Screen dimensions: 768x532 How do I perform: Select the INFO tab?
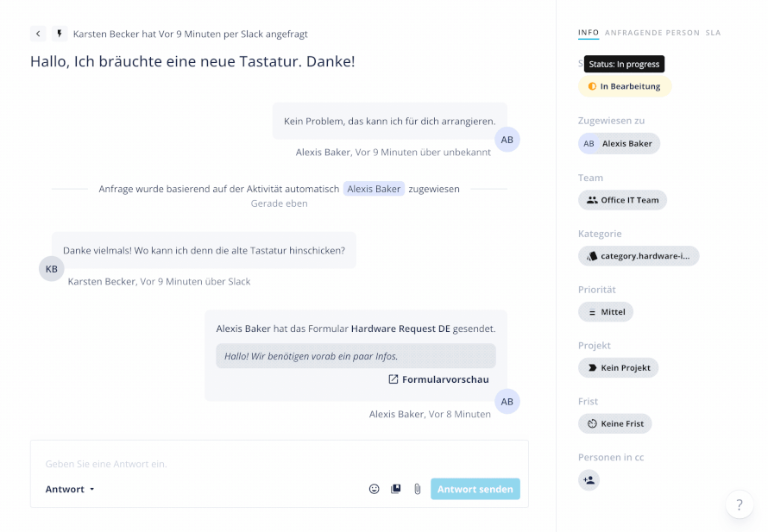589,33
